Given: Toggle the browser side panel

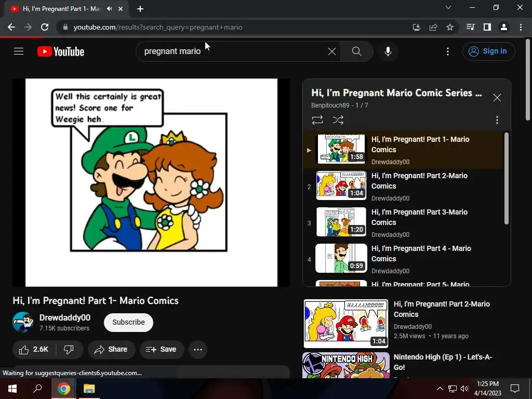Looking at the screenshot, I should [487, 27].
